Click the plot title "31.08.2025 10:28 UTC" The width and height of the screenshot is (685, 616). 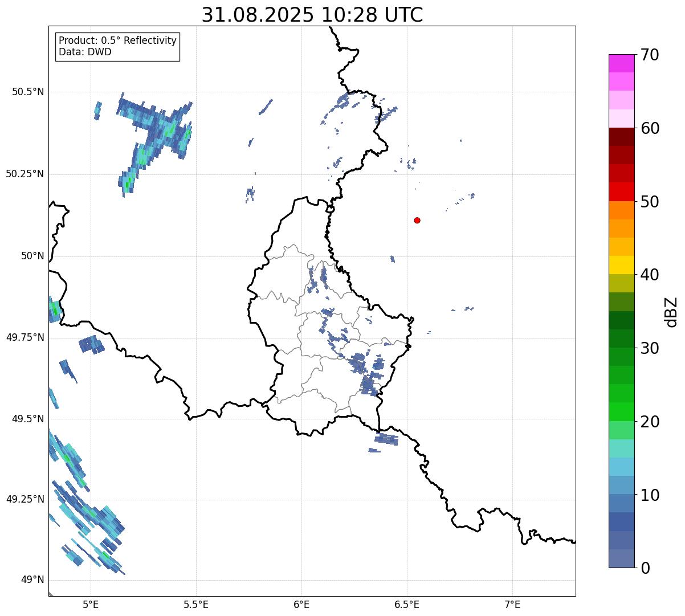click(x=312, y=15)
